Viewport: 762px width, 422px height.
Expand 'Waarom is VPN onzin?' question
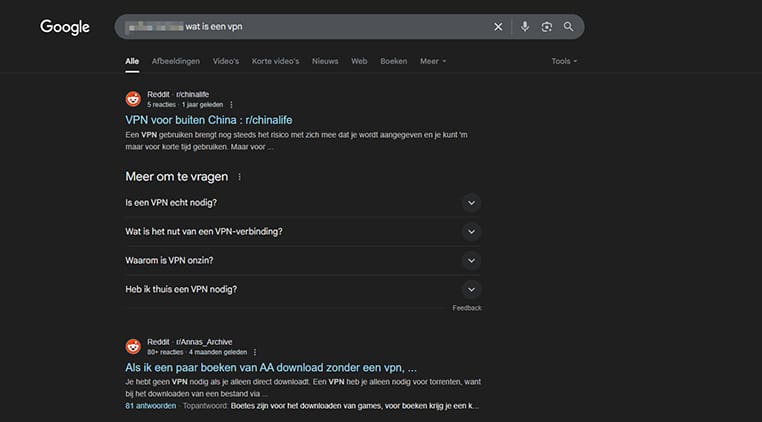coord(303,261)
